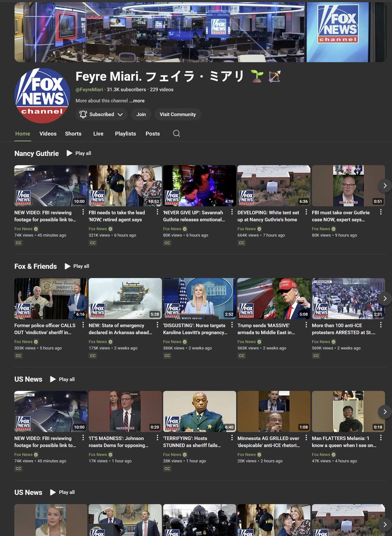
Task: Open the 10:52 FBI agents thumbnail
Action: pos(125,185)
